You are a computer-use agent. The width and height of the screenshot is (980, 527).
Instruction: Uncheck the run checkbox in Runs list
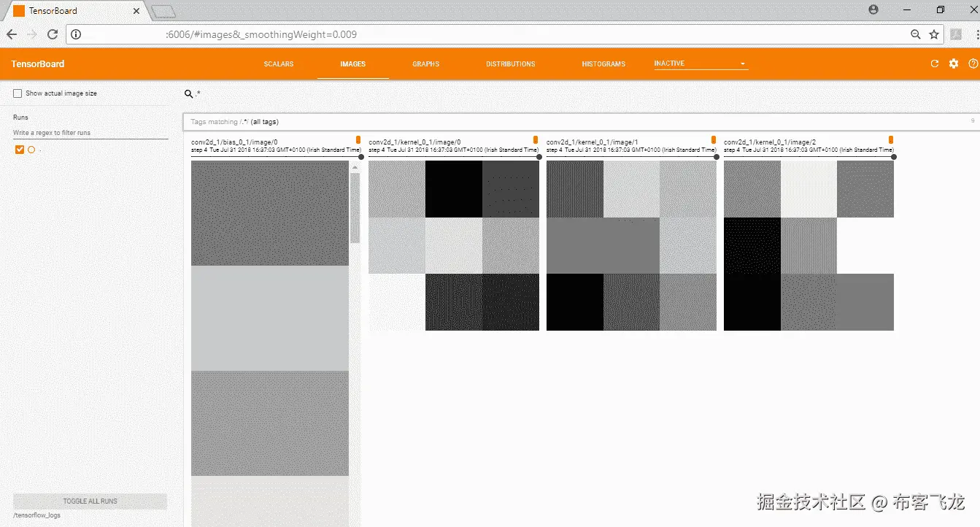tap(20, 150)
